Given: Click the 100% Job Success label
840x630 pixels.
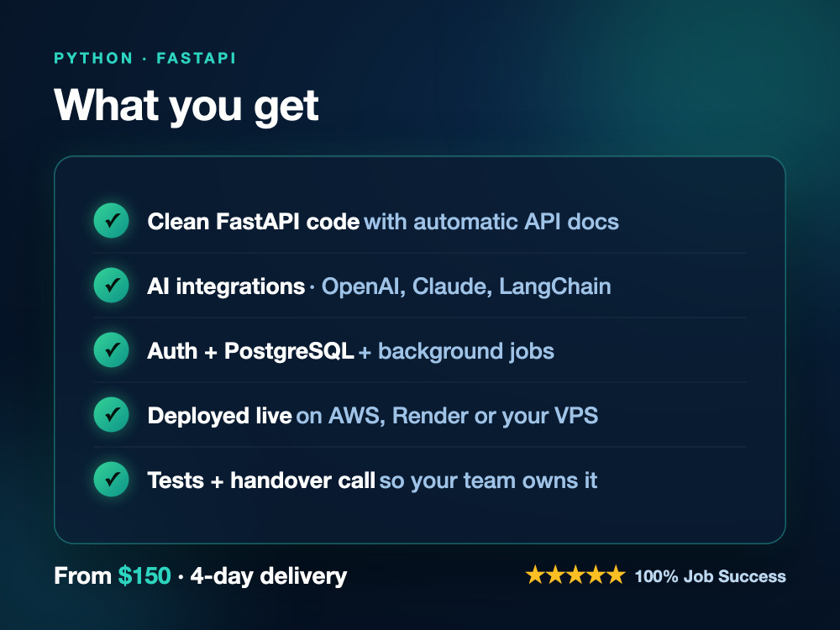Looking at the screenshot, I should [x=711, y=576].
